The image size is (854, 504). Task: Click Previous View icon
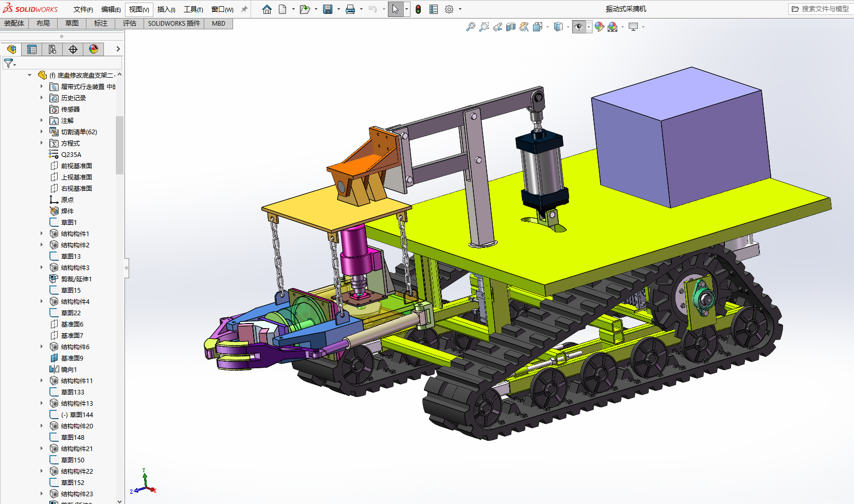click(x=497, y=27)
